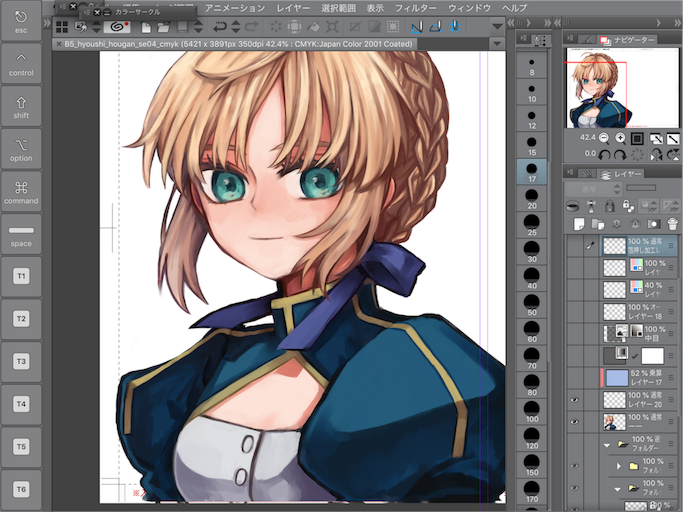Toggle snap to special ruler icon
The width and height of the screenshot is (683, 512).
coord(436,27)
